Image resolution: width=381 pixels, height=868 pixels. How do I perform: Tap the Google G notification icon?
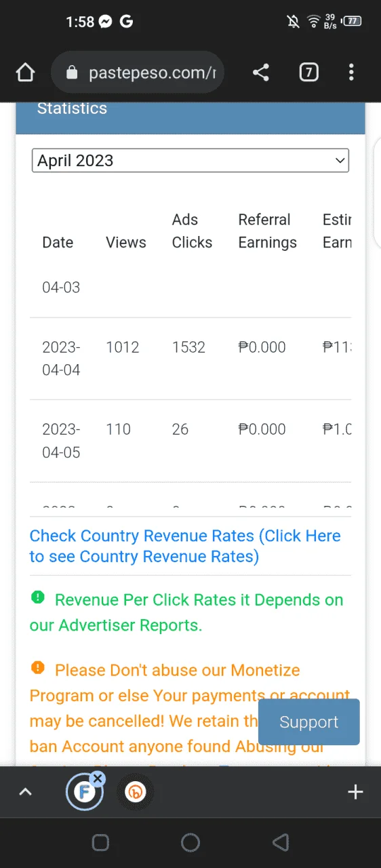coord(126,22)
